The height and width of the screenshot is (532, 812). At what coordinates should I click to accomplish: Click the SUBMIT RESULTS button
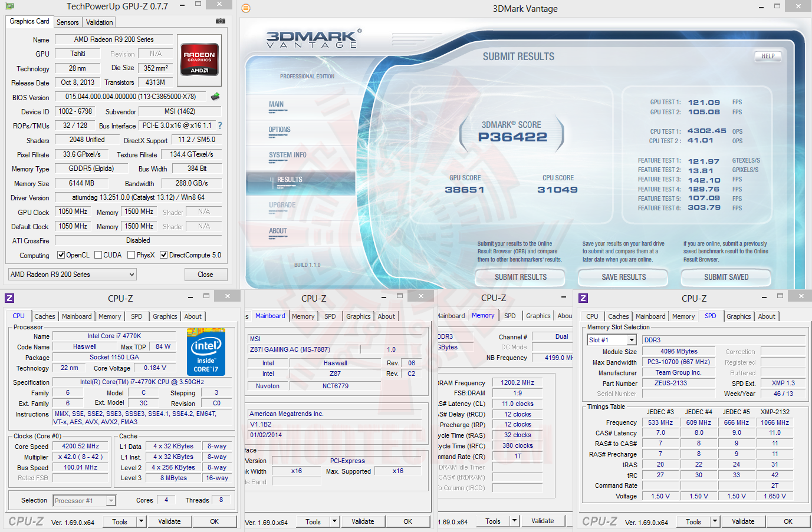[521, 277]
